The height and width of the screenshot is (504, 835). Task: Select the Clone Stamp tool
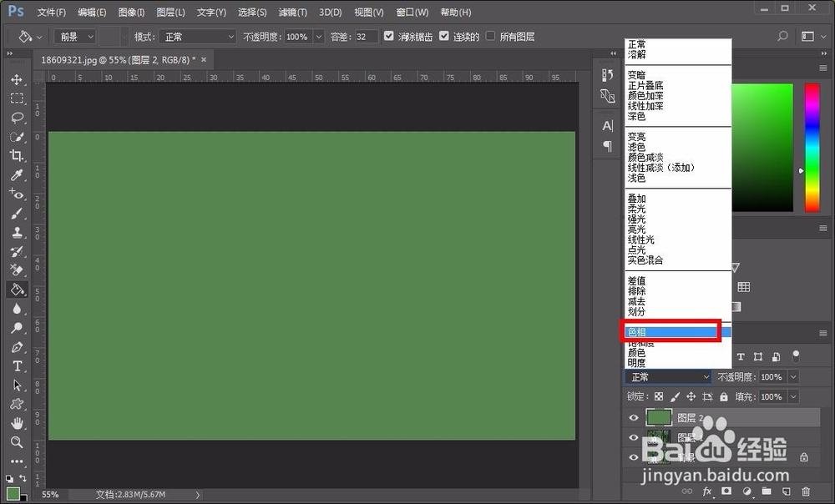click(x=17, y=233)
